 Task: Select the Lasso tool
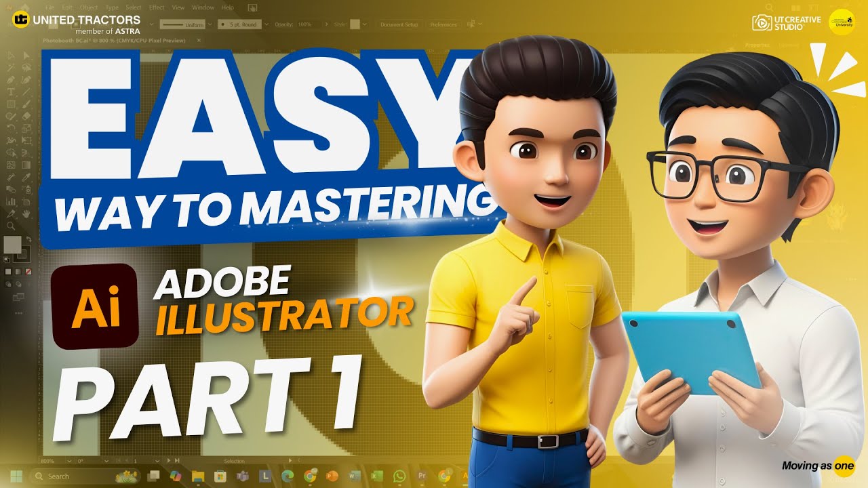tap(26, 67)
